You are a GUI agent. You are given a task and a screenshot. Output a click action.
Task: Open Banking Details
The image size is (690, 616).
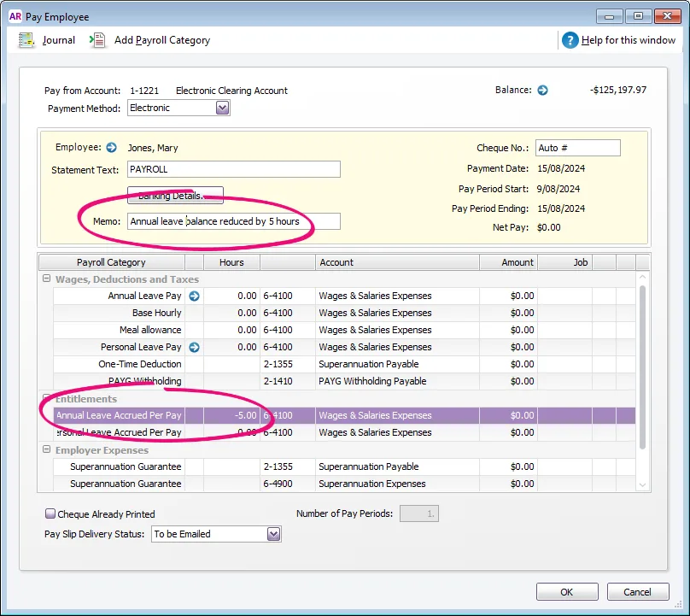pos(174,195)
